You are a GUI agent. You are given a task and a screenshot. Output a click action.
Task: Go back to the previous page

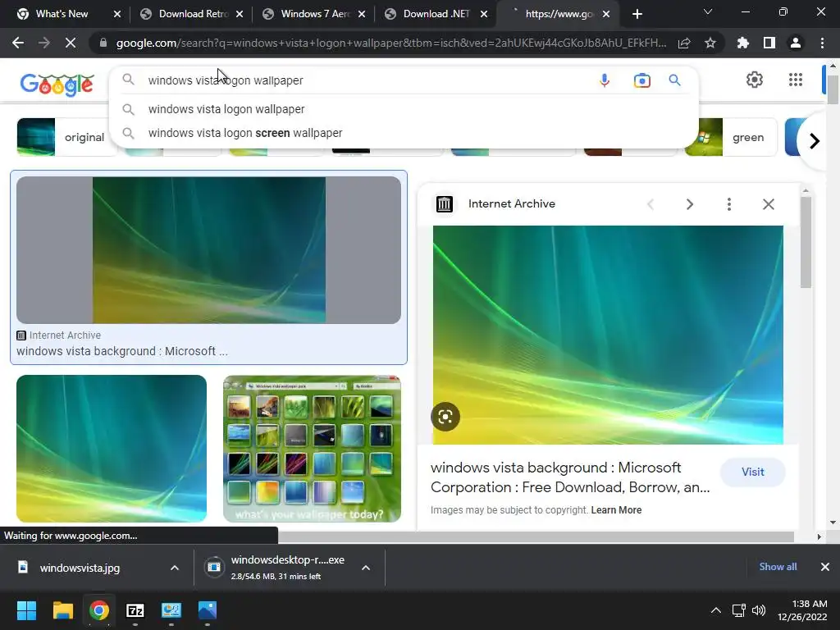click(18, 43)
